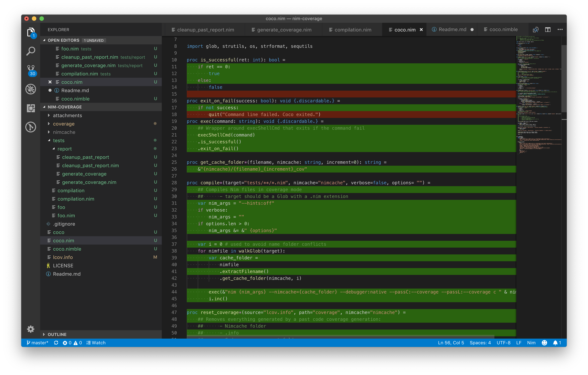Open the editor More Actions ellipsis
Viewport: 588px width, 375px height.
click(x=560, y=30)
